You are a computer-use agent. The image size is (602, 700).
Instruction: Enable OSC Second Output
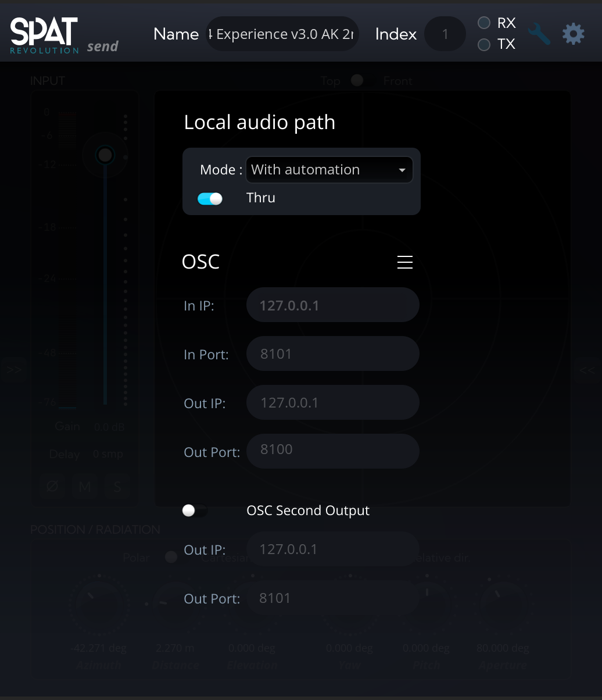point(195,510)
